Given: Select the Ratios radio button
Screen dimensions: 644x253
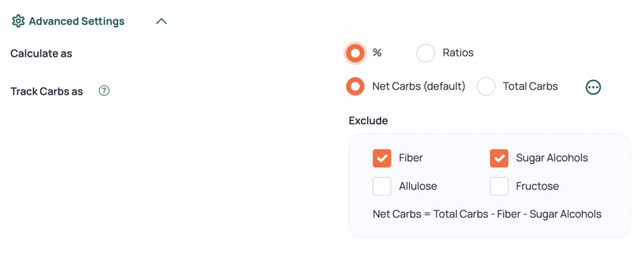Looking at the screenshot, I should click(426, 53).
